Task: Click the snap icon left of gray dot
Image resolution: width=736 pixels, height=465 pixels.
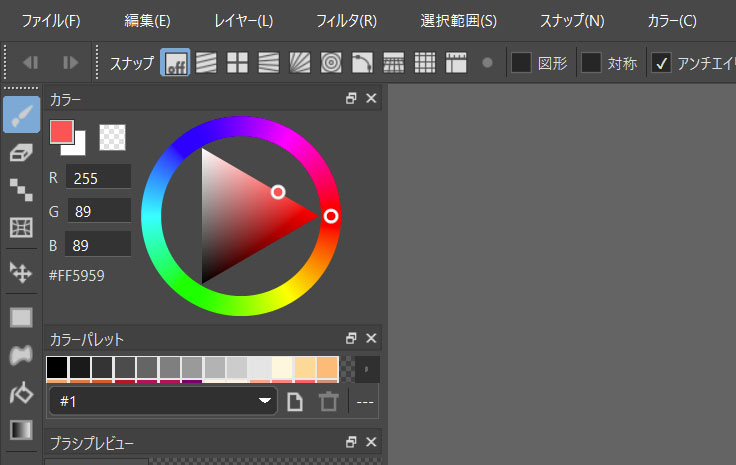Action: (x=456, y=62)
